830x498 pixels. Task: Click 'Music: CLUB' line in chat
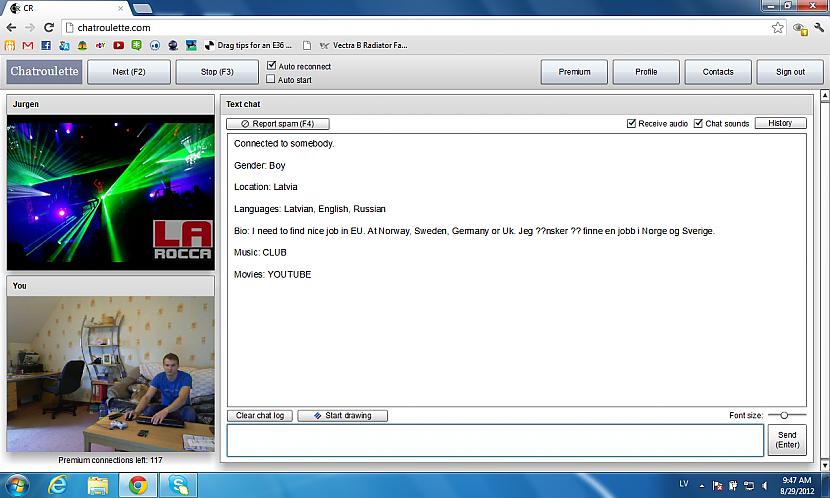[260, 252]
